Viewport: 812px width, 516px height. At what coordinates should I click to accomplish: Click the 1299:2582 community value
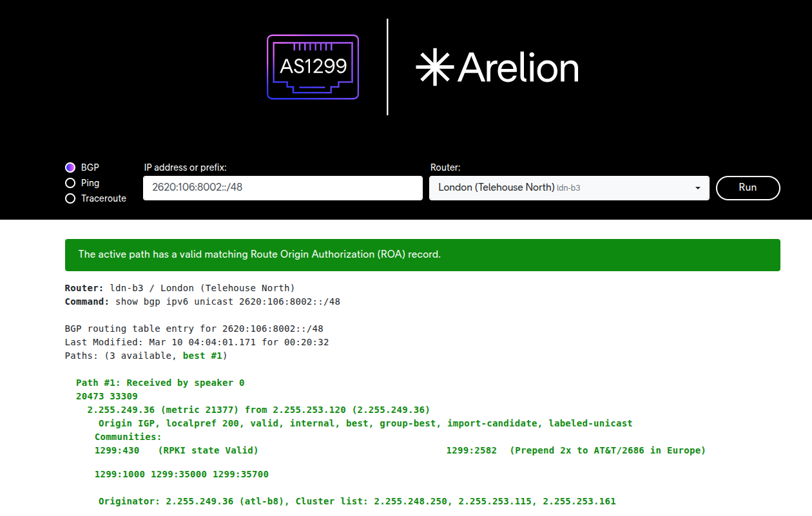[471, 450]
